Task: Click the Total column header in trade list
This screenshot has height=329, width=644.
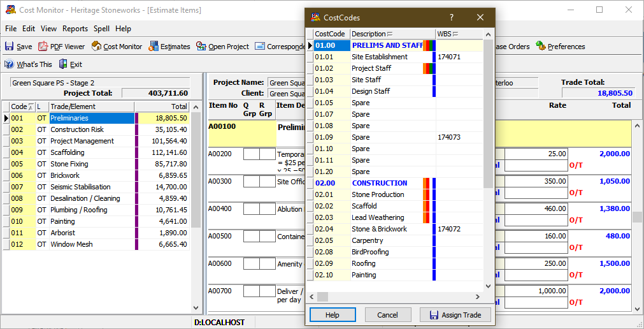Action: [162, 106]
